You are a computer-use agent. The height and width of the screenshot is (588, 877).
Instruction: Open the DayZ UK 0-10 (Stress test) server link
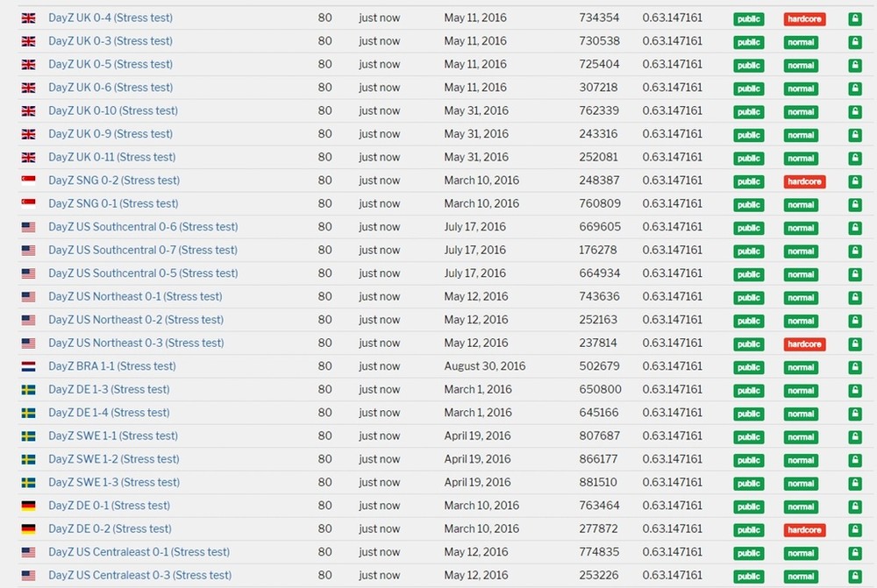coord(113,110)
